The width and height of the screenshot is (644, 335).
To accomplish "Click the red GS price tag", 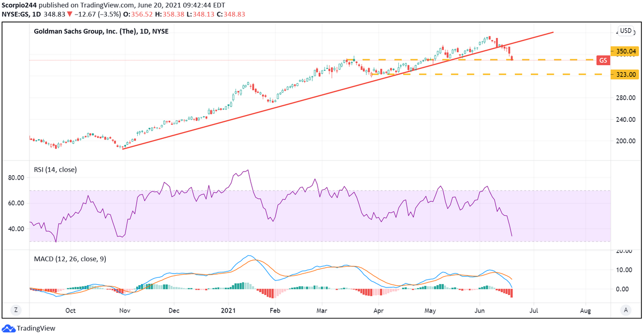I will pyautogui.click(x=603, y=60).
